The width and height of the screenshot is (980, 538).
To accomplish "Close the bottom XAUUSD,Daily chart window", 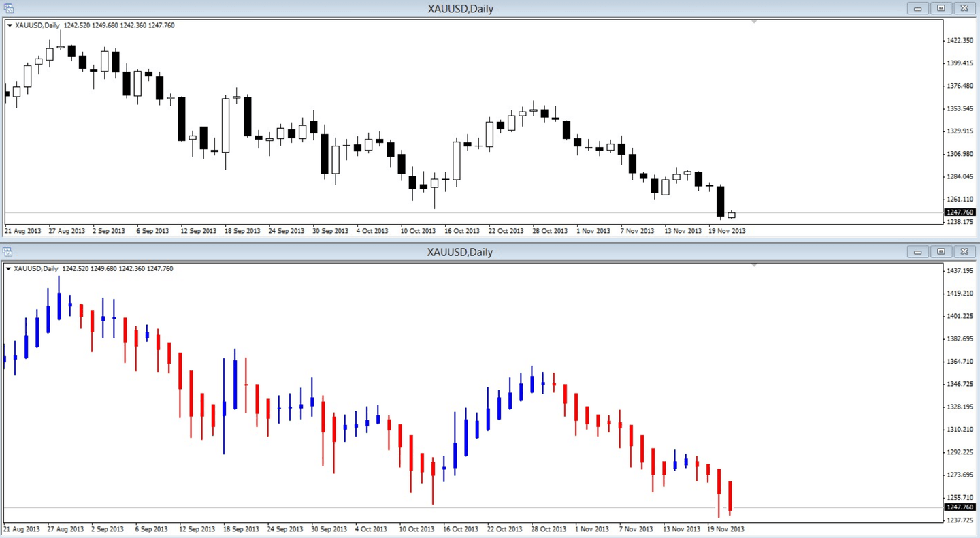I will [964, 252].
